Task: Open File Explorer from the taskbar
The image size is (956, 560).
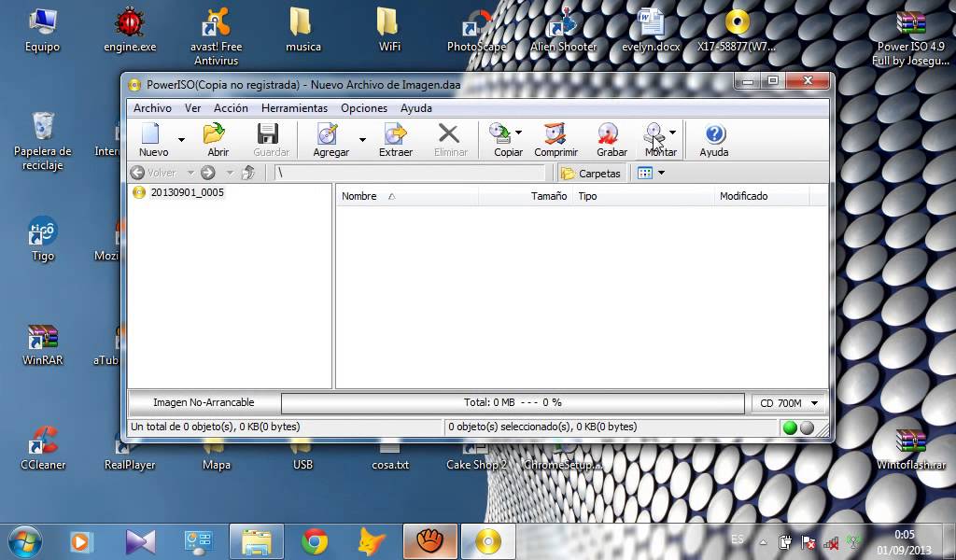Action: tap(257, 541)
